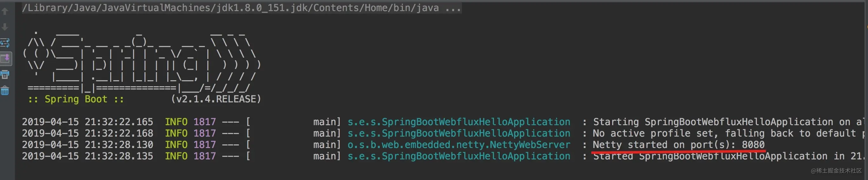Viewport: 868px width, 180px height.
Task: Click 'Netty started on port(s): 8080' text
Action: [x=679, y=145]
